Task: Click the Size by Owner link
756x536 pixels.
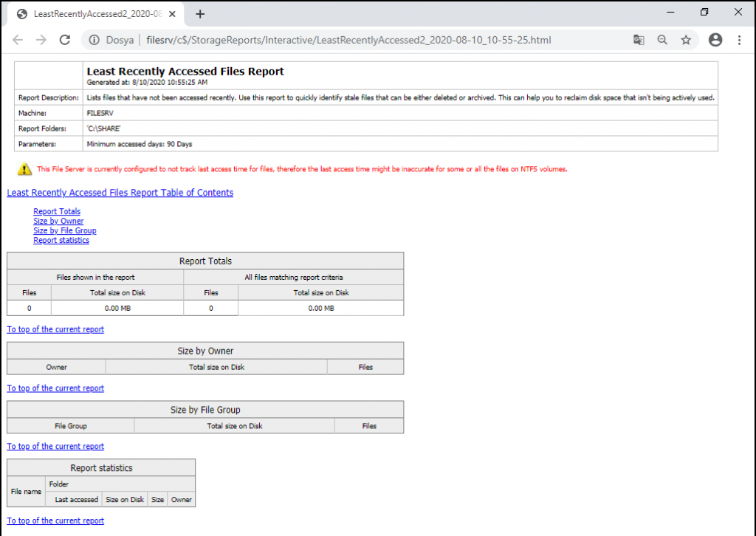Action: click(58, 221)
